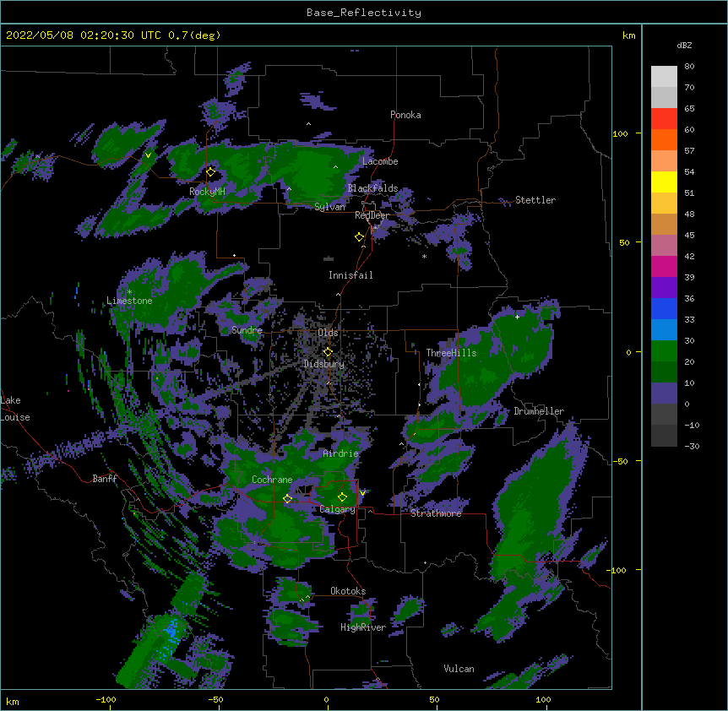The height and width of the screenshot is (711, 728).
Task: Select the Lacombe city label
Action: pos(380,161)
